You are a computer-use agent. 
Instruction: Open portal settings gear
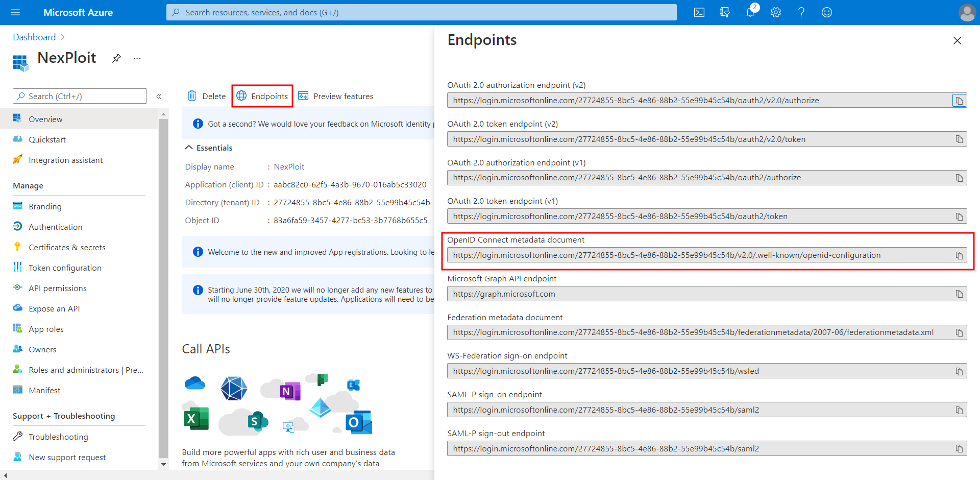tap(776, 12)
